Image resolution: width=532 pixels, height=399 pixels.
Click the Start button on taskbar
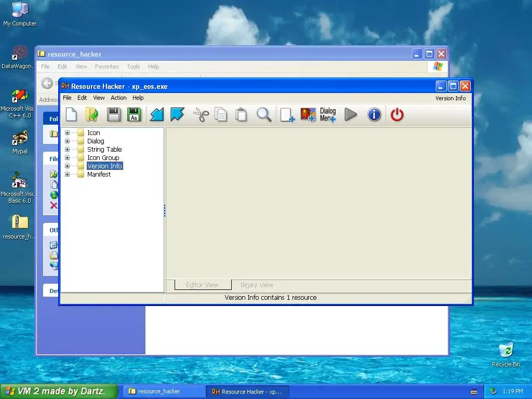pos(59,391)
